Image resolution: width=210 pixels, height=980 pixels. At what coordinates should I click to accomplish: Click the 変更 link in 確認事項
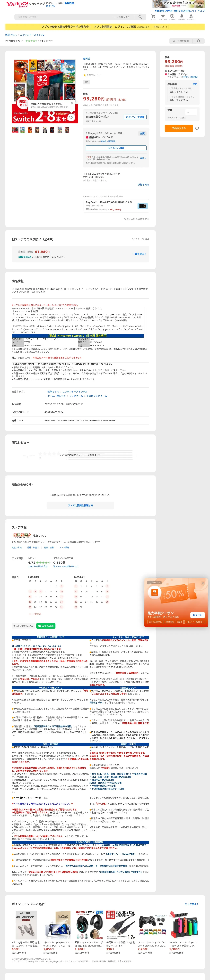pos(195,84)
